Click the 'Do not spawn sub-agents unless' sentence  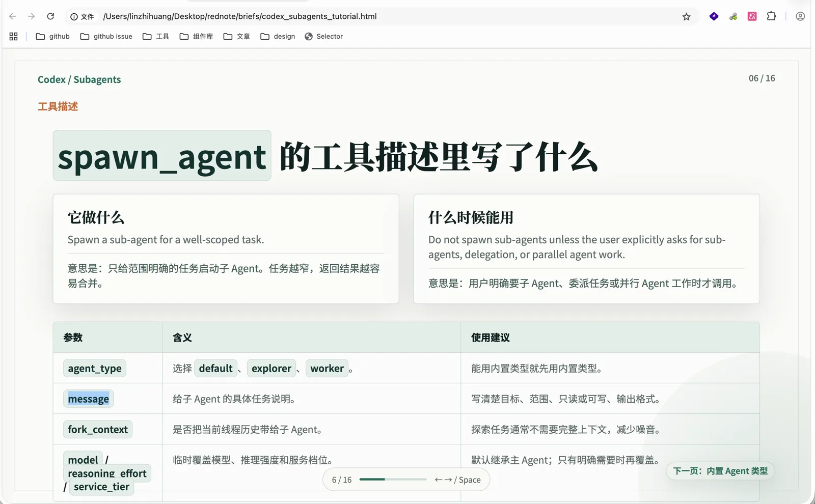point(577,247)
